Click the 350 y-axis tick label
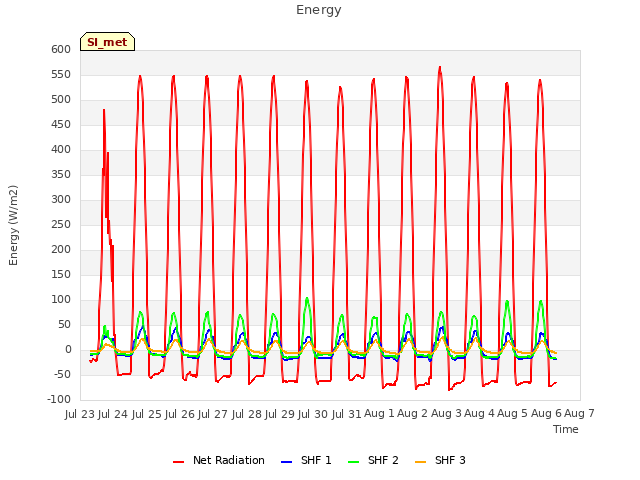Screen dimensions: 640x480 [61, 175]
